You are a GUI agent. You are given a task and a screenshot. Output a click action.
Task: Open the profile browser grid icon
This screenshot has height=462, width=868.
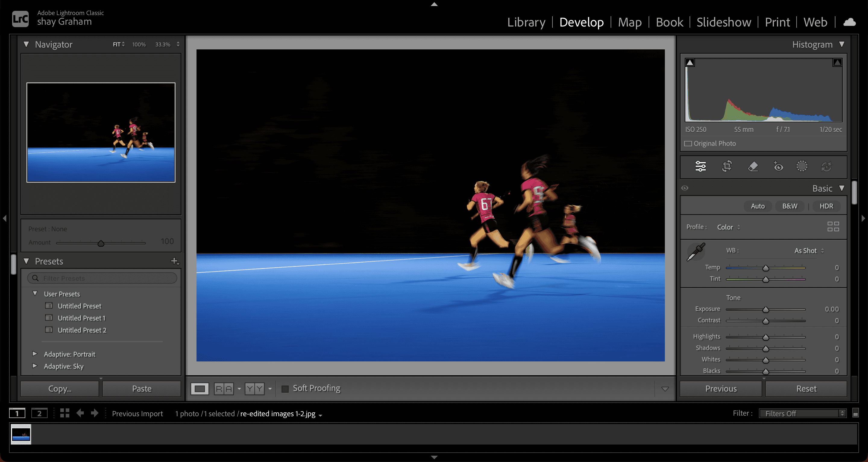coord(833,226)
